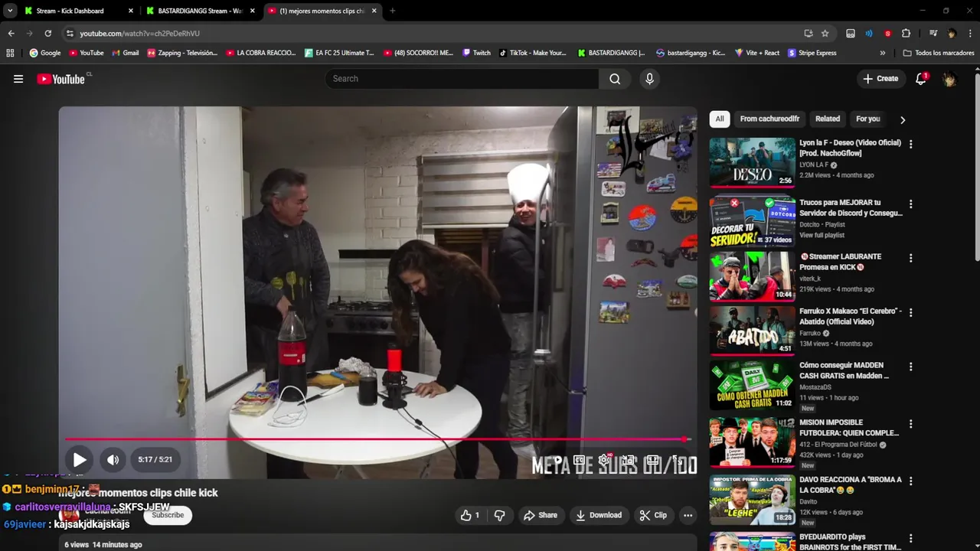Screen dimensions: 980x551
Task: Open options for Trucos para MEJORAR playlist
Action: 910,204
